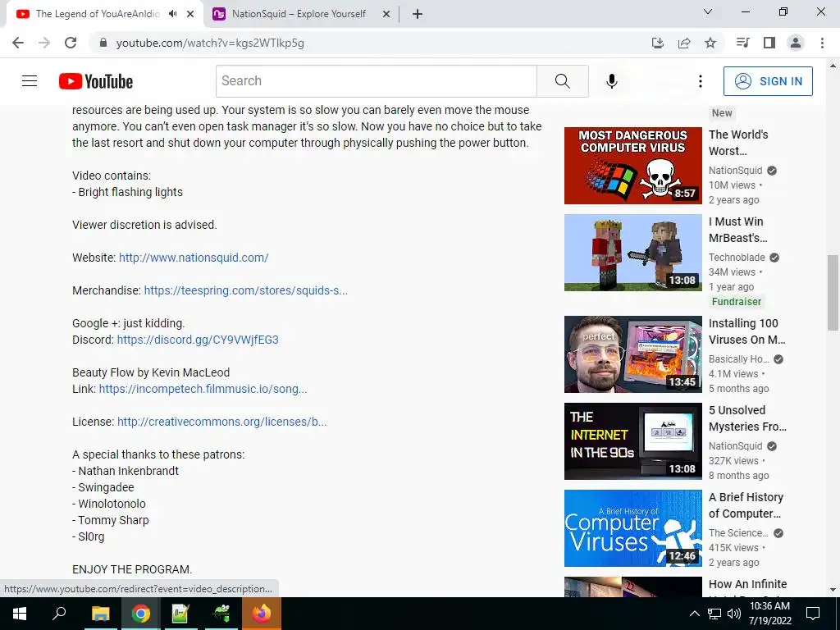This screenshot has height=630, width=840.
Task: Click Chrome icon on taskbar
Action: click(x=140, y=614)
